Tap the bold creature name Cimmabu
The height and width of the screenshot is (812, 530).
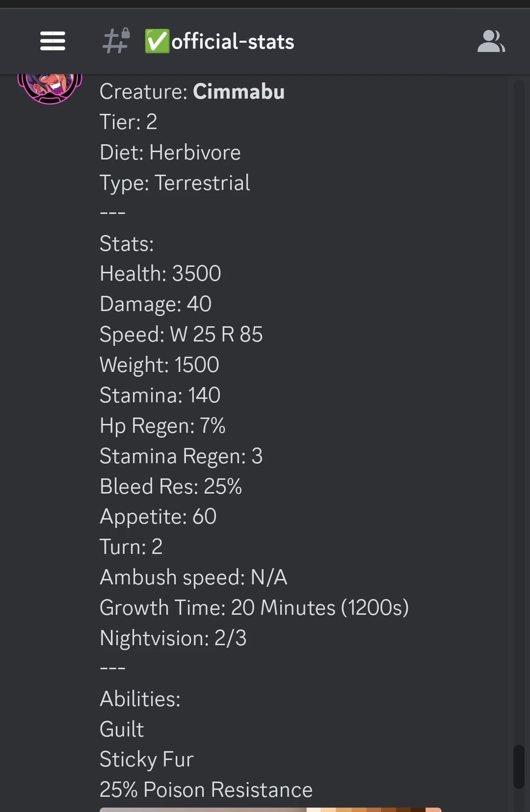tap(238, 91)
